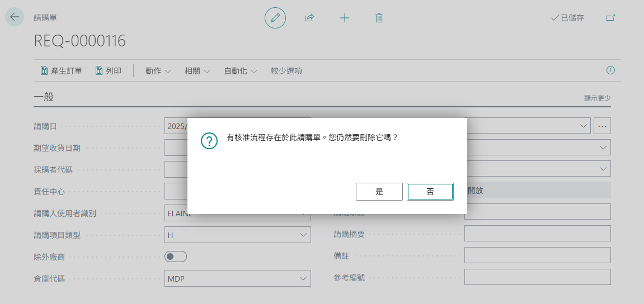Toggle the 除外廠商 switch
Image resolution: width=644 pixels, height=304 pixels.
click(176, 256)
